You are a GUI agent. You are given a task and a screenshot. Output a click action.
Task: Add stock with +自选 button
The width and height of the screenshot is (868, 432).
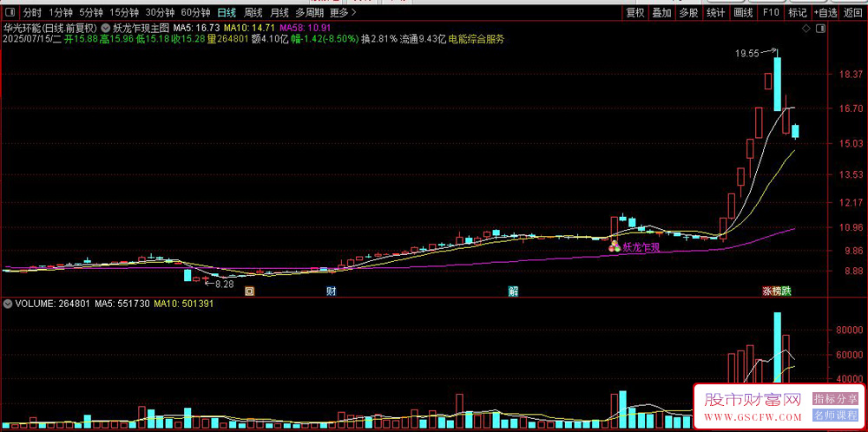(825, 12)
